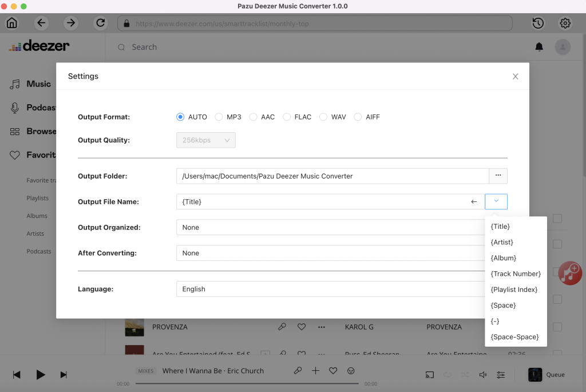Select the WAV radio button
Image resolution: width=586 pixels, height=392 pixels.
pyautogui.click(x=323, y=117)
